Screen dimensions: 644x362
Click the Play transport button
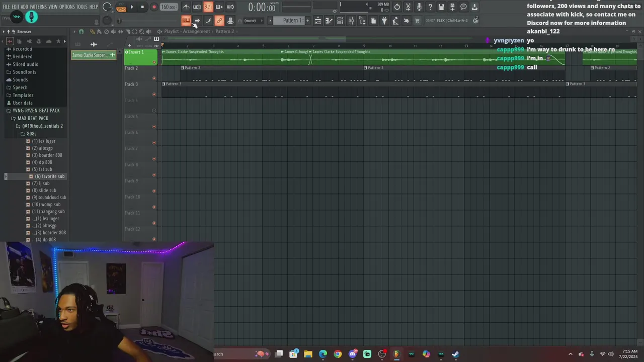tap(132, 7)
